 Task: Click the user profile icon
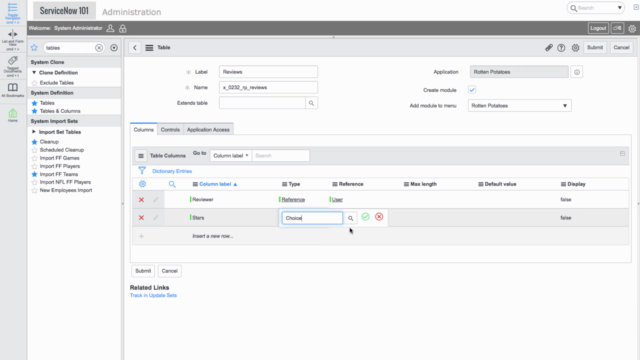pyautogui.click(x=110, y=28)
